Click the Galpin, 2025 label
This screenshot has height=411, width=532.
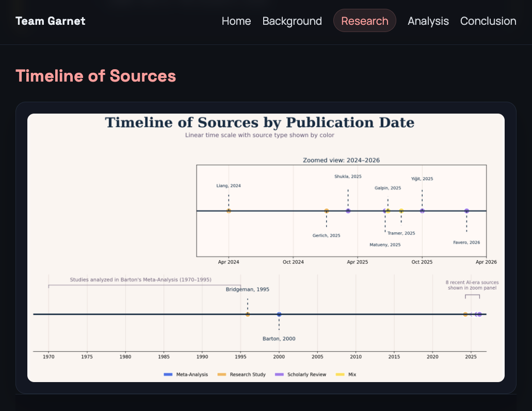tap(388, 188)
